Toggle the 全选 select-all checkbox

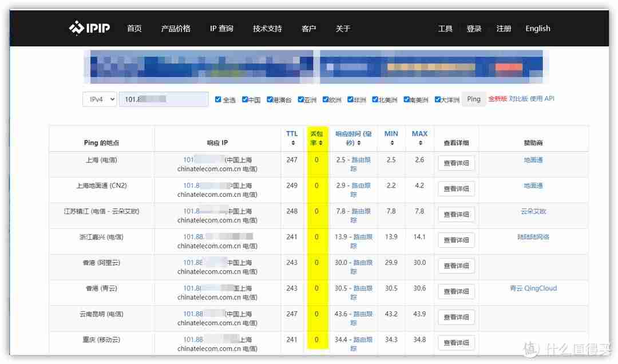[x=218, y=100]
